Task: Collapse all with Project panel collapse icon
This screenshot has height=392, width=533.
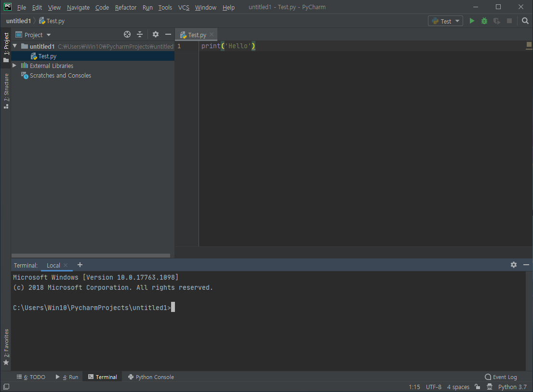Action: (x=140, y=34)
